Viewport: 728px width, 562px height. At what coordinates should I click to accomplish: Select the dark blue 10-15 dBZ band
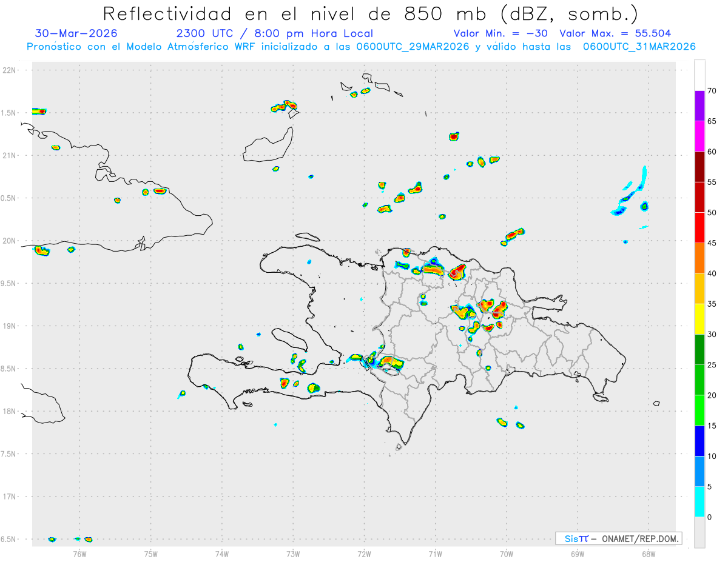point(699,441)
